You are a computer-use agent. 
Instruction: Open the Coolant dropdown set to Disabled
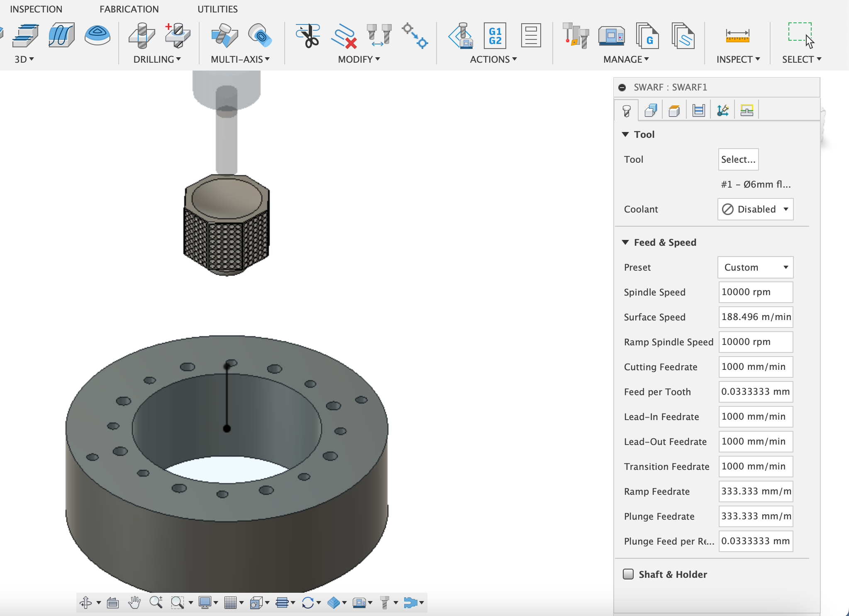tap(754, 209)
